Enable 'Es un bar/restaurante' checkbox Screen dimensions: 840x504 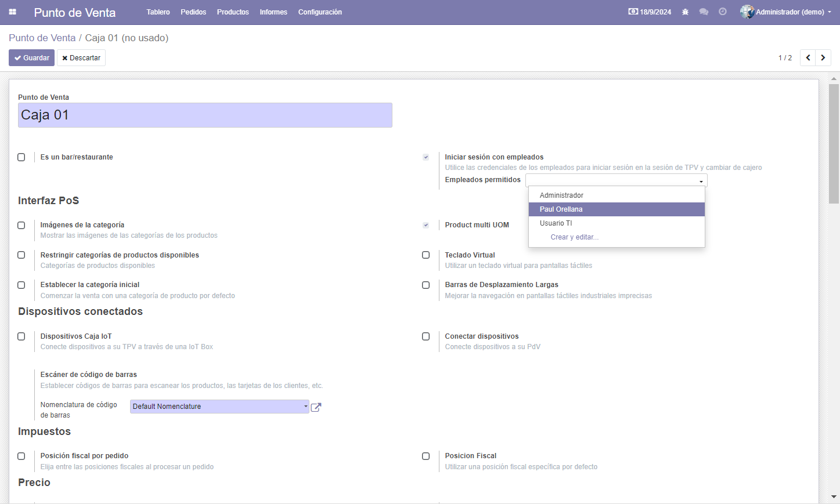(x=21, y=157)
